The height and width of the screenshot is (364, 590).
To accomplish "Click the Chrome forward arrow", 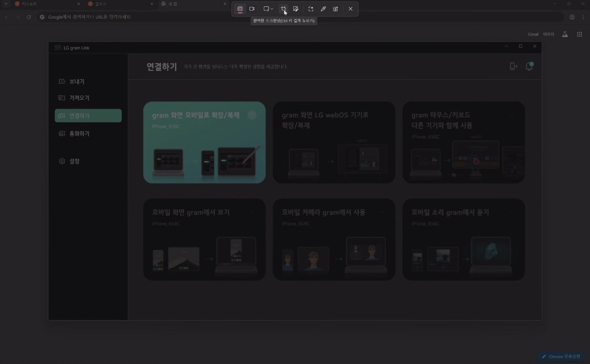I will pyautogui.click(x=18, y=17).
